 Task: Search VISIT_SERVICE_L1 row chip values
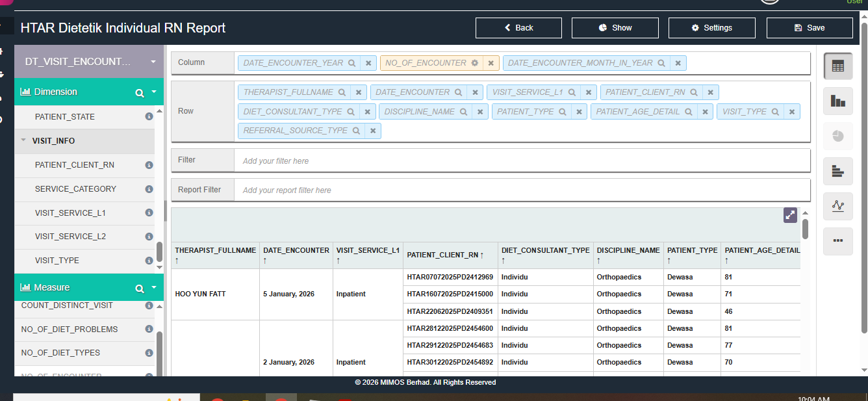[x=572, y=92]
